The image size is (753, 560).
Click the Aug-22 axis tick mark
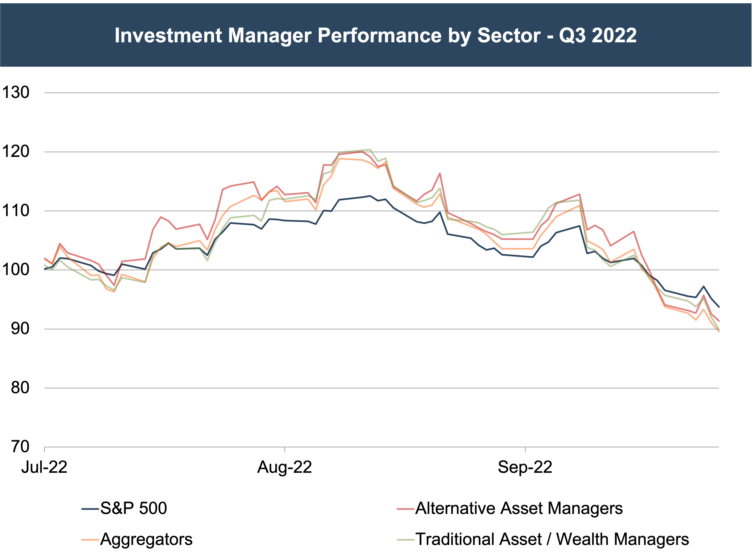(285, 449)
